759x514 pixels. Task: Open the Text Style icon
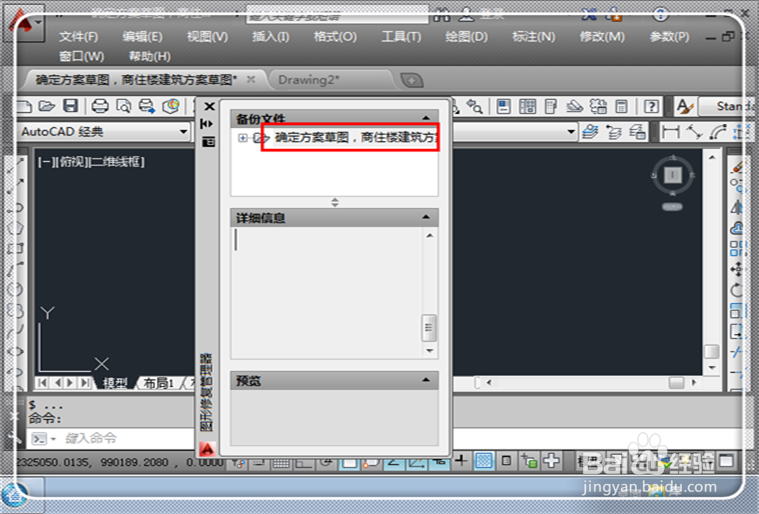pos(684,106)
